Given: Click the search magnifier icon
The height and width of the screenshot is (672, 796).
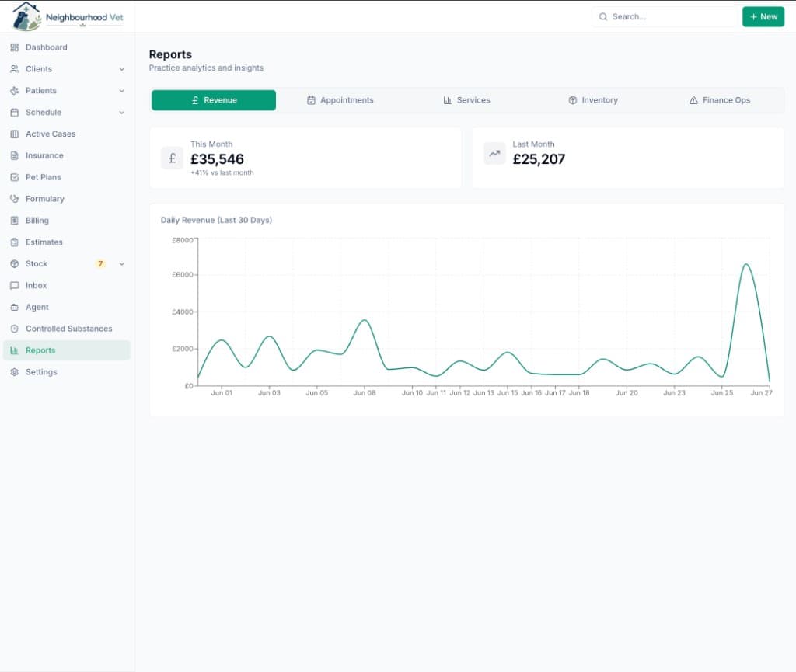Looking at the screenshot, I should pos(603,17).
